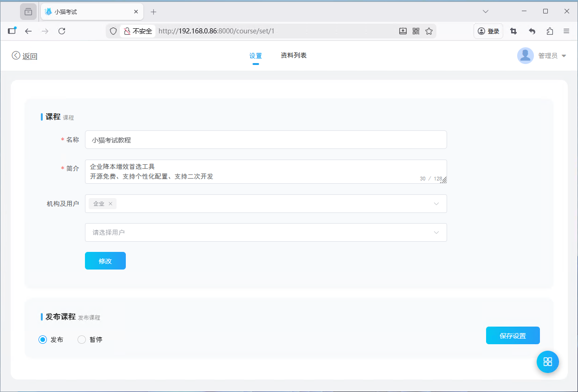Image resolution: width=578 pixels, height=392 pixels.
Task: Switch to the 设置 tab
Action: click(255, 56)
